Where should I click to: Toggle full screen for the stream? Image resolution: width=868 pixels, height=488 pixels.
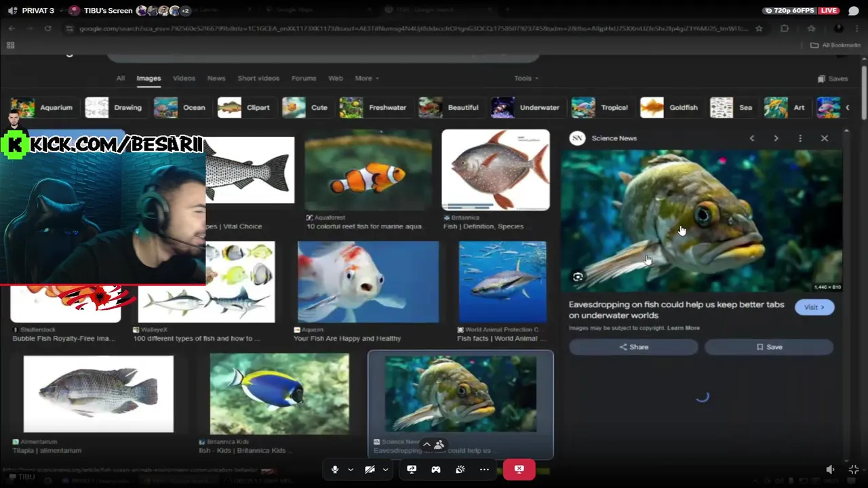853,469
